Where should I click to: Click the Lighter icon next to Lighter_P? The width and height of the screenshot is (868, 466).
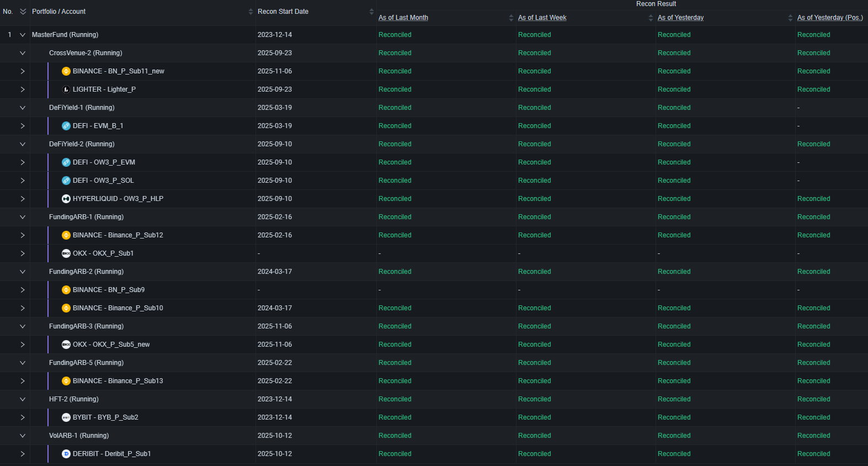click(66, 89)
